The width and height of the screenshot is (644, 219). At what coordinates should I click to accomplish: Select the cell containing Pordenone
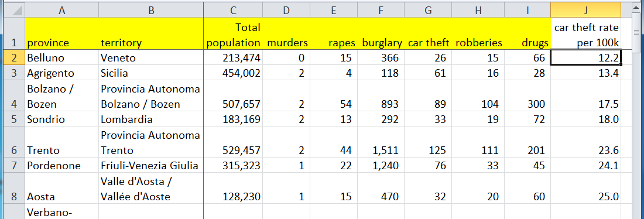61,165
